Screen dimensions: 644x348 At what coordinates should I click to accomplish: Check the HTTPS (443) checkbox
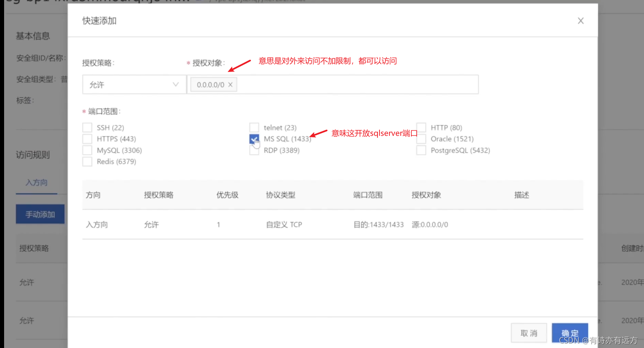87,139
